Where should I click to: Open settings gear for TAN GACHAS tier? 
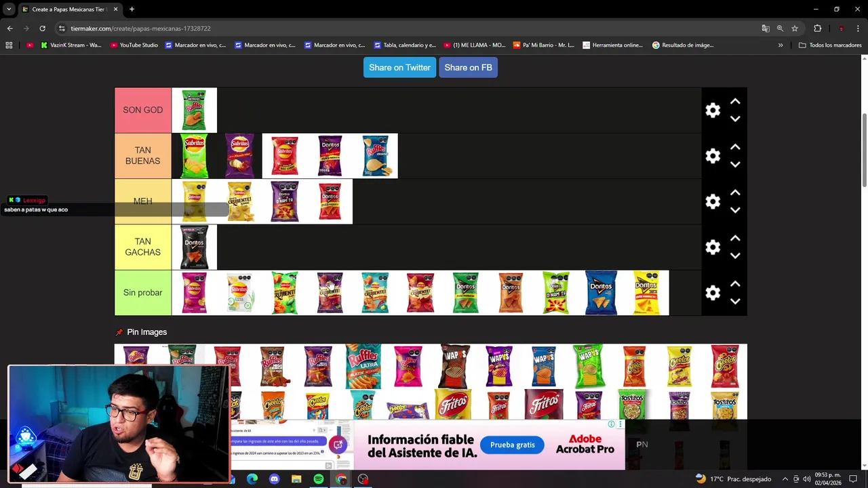pos(713,247)
